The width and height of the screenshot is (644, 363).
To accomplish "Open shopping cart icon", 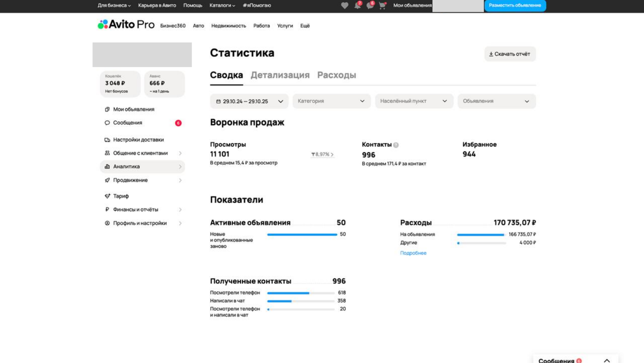I will 382,5.
